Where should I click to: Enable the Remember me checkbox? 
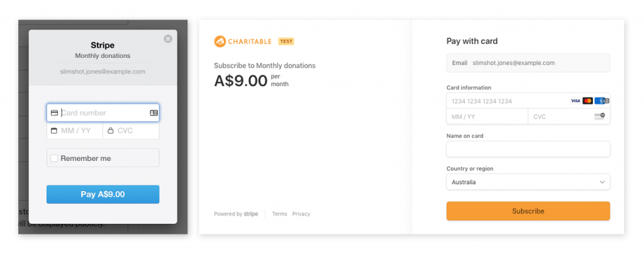tap(54, 158)
